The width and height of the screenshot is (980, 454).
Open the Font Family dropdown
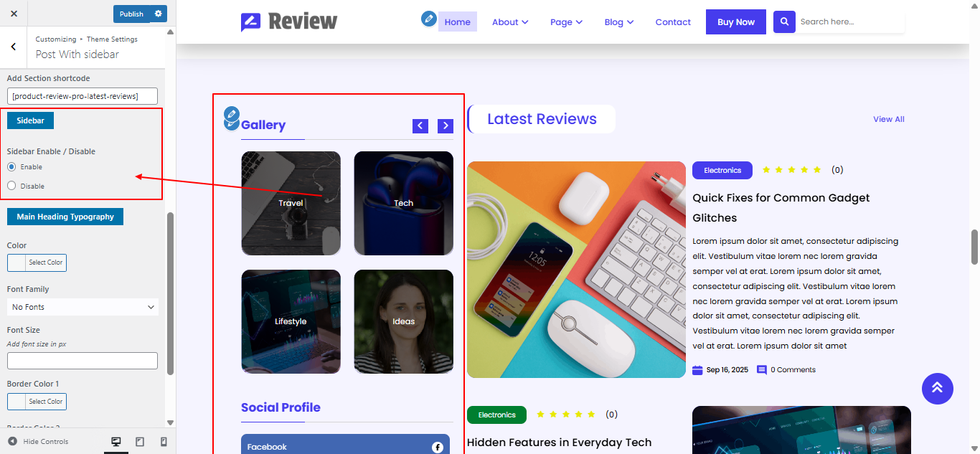click(83, 307)
